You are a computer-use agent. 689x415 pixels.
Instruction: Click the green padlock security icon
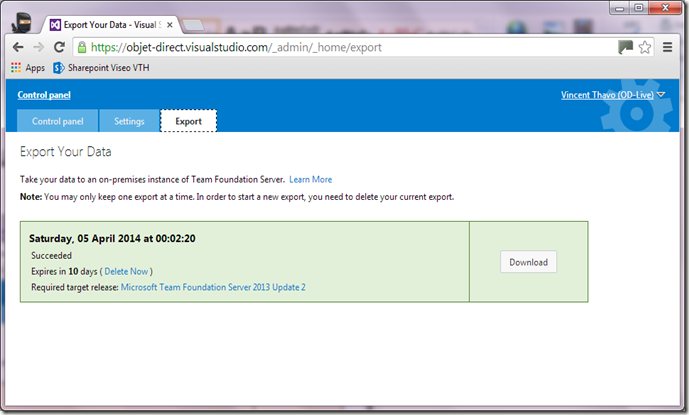point(82,47)
